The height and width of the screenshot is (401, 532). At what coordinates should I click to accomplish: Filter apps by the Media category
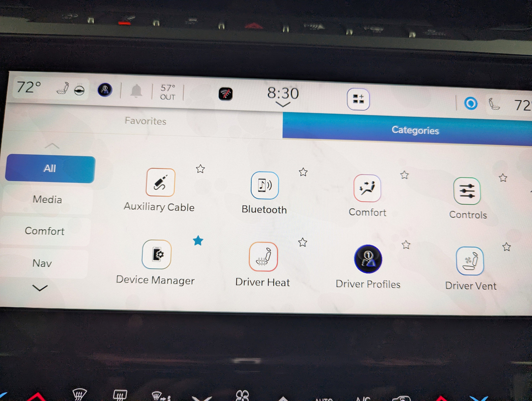48,200
